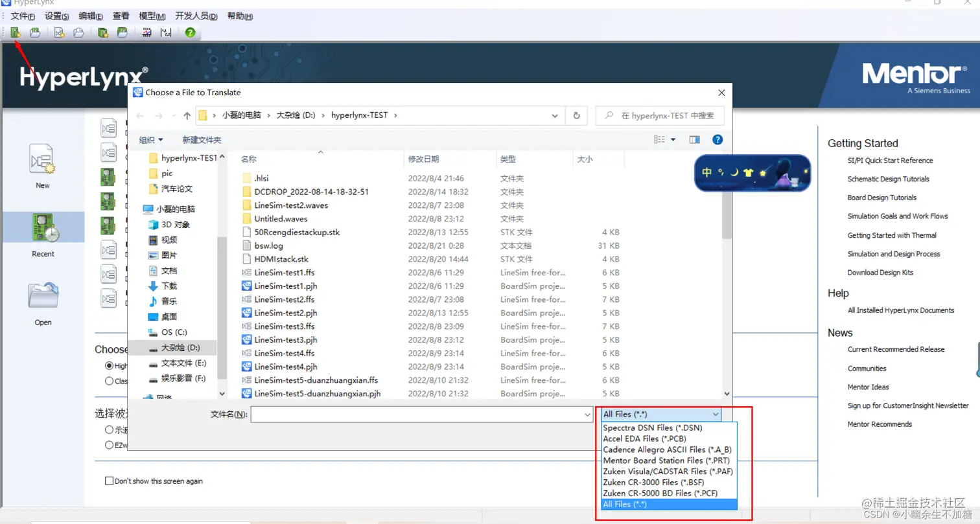Select drive OS (C:) in the navigation pane

click(x=167, y=332)
